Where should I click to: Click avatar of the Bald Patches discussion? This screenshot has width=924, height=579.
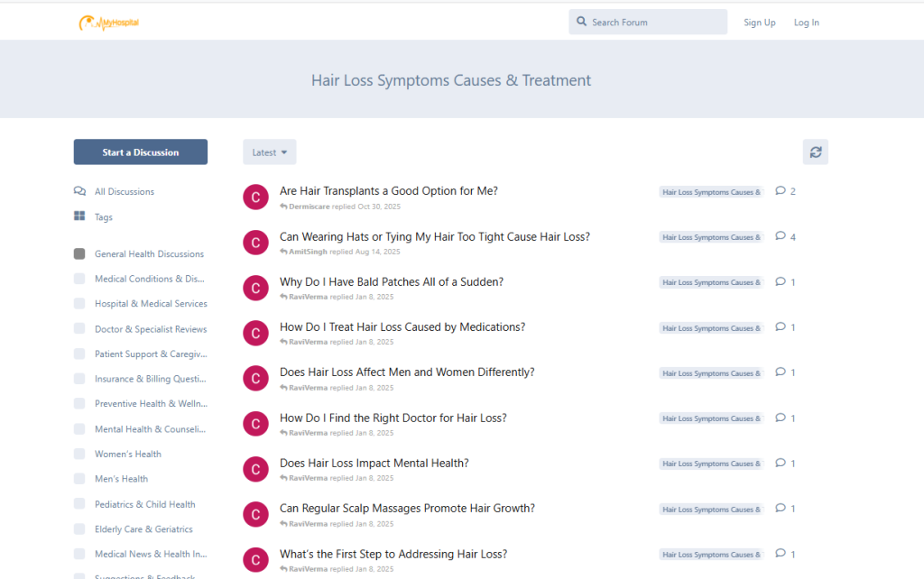pyautogui.click(x=255, y=288)
